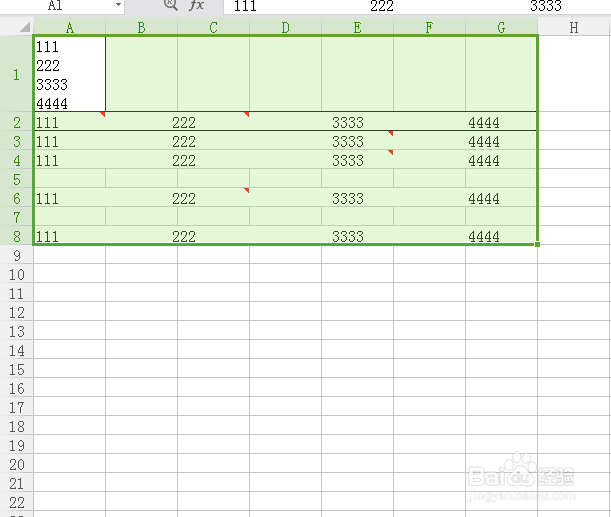This screenshot has width=611, height=517.
Task: Select row 4 header
Action: (x=16, y=160)
